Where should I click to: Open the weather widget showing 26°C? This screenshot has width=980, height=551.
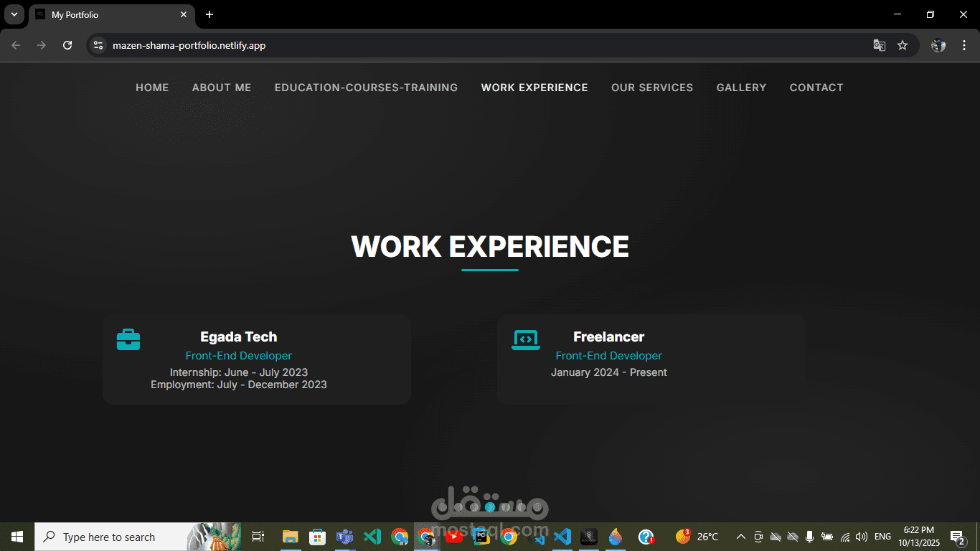coord(697,537)
